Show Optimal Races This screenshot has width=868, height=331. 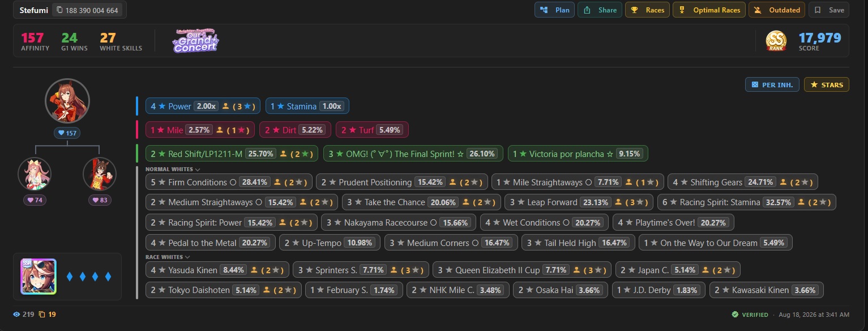pos(709,10)
